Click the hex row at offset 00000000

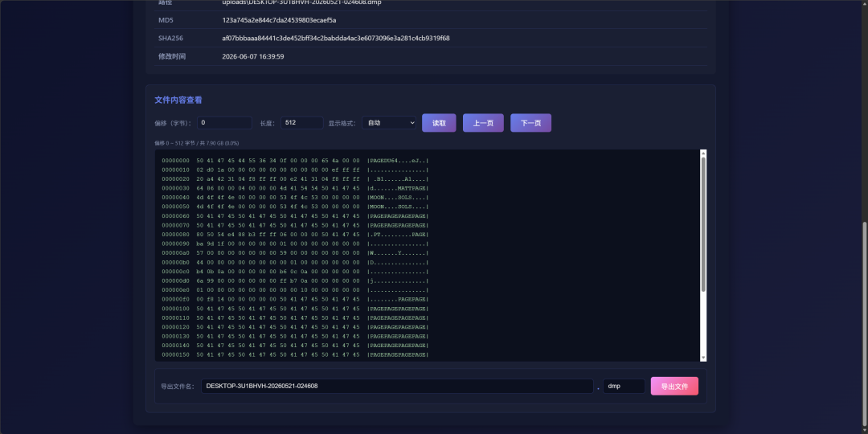point(295,161)
